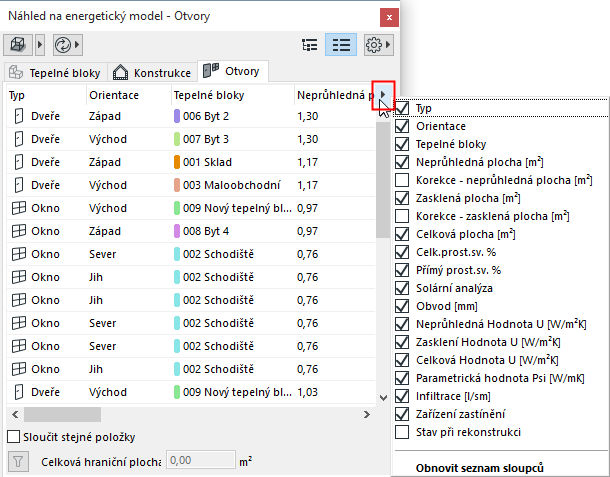Choose Obnovit seznam sloupců

click(x=479, y=468)
